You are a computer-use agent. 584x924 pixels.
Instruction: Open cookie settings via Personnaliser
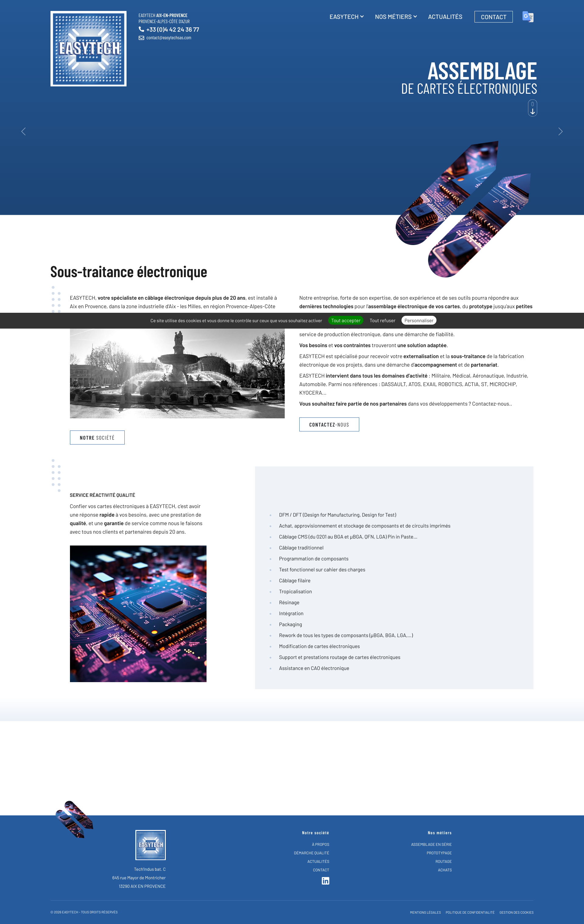click(x=419, y=320)
